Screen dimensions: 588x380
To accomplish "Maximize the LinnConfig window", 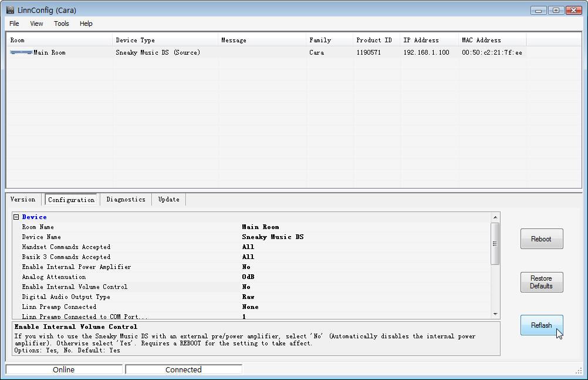I will coord(556,10).
